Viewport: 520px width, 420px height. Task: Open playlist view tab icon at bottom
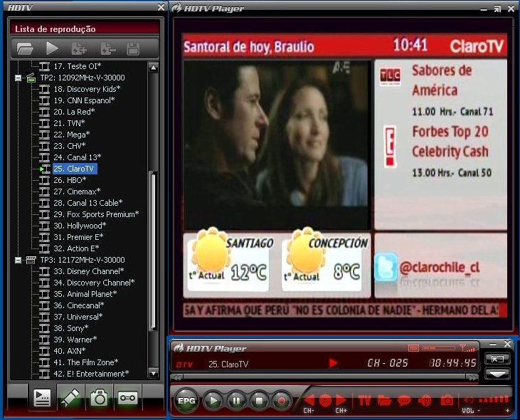pos(43,397)
